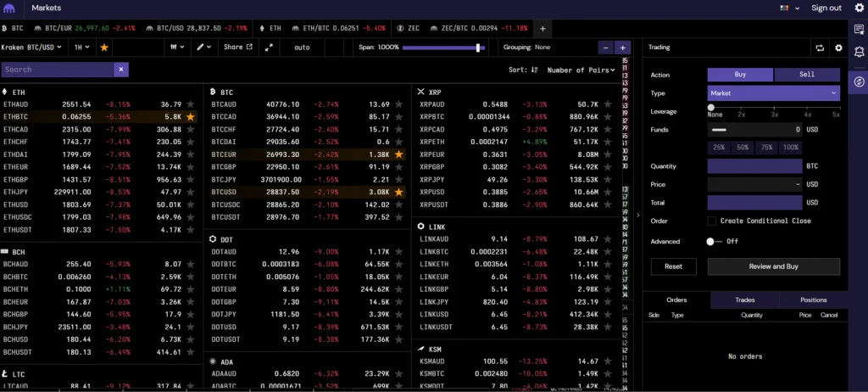Image resolution: width=868 pixels, height=392 pixels.
Task: Click the Span slider handle
Action: pyautogui.click(x=478, y=48)
